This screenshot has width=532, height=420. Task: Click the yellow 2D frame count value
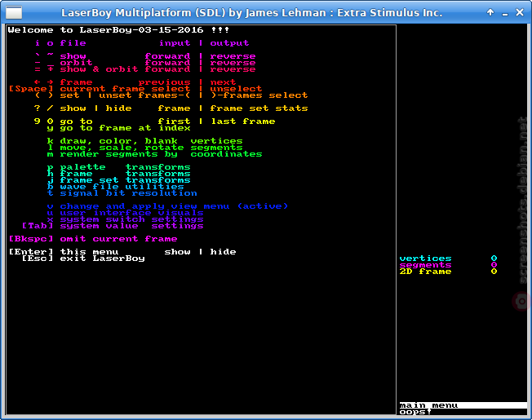pos(494,272)
